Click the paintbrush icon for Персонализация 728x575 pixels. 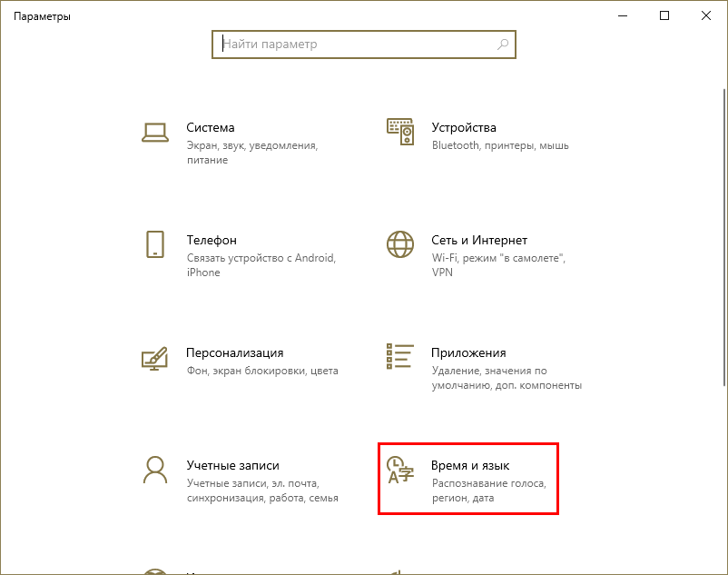coord(155,357)
